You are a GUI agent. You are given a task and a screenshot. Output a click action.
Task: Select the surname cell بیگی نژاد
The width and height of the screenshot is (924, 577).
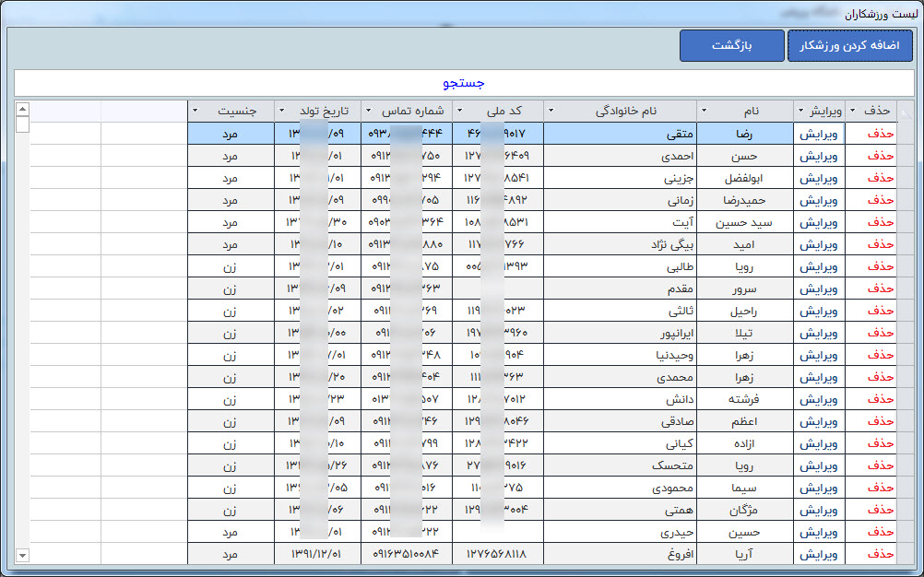click(620, 244)
